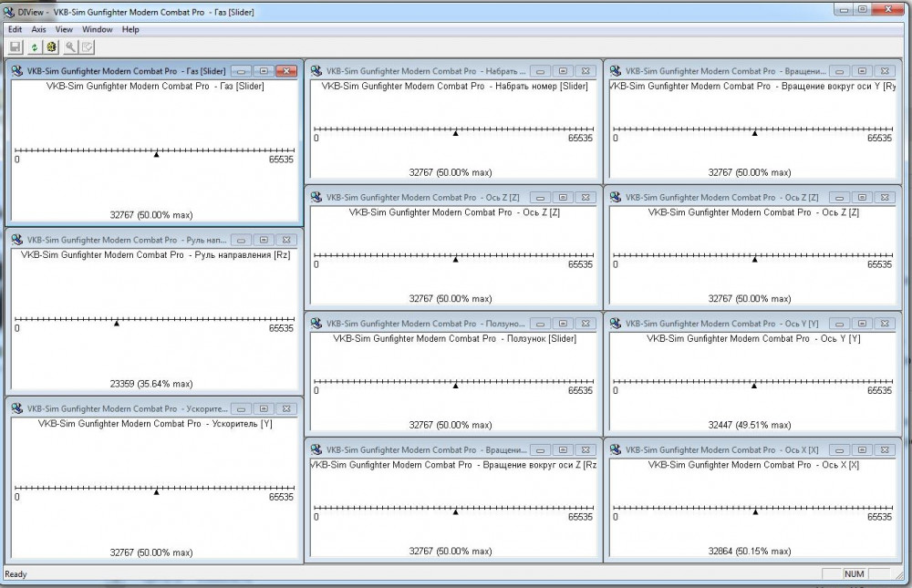
Task: Open the View menu
Action: [x=64, y=29]
